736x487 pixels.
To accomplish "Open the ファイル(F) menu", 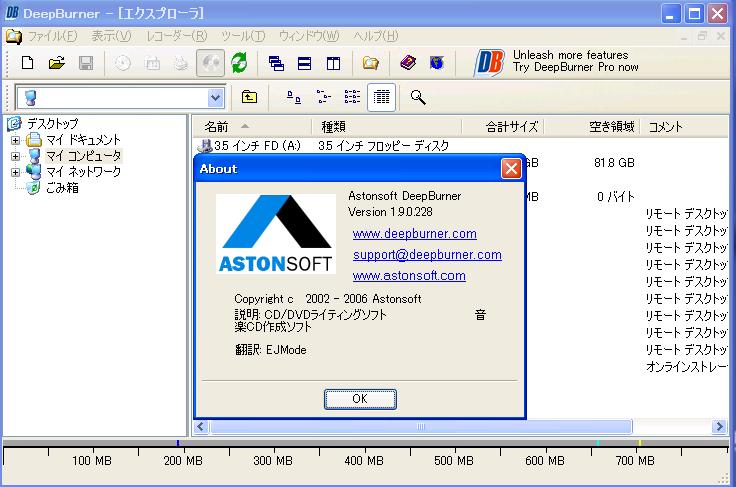I will [53, 36].
